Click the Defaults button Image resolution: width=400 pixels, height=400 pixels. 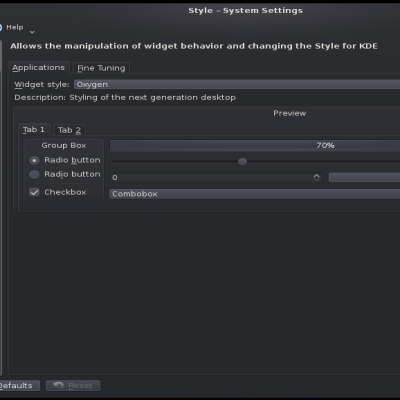pyautogui.click(x=17, y=386)
